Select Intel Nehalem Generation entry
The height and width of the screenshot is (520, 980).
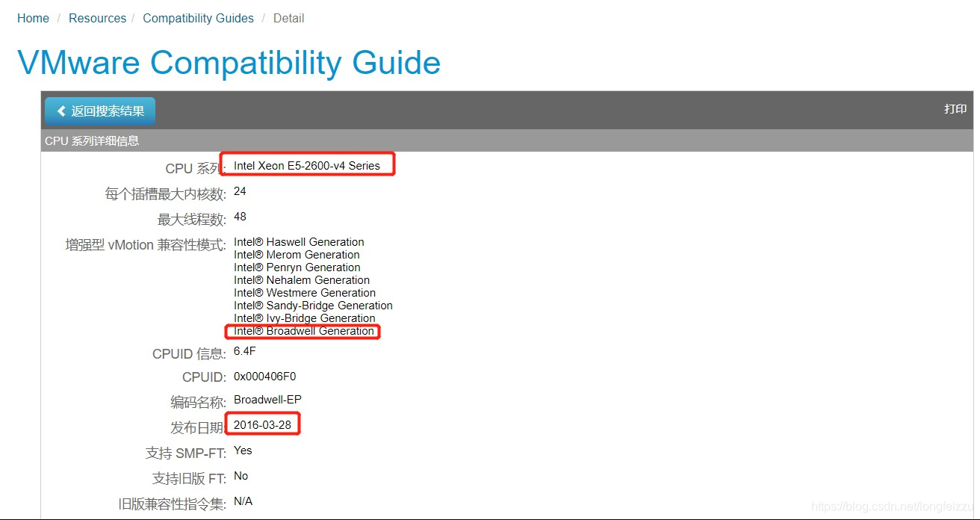[x=302, y=280]
